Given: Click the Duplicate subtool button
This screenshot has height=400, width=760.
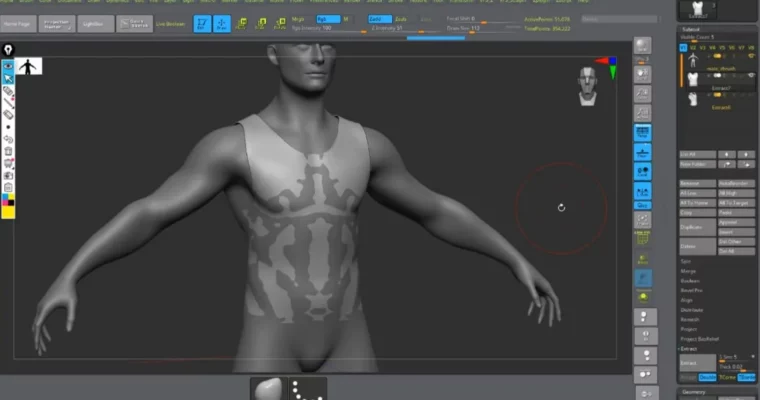Looking at the screenshot, I should (x=697, y=227).
